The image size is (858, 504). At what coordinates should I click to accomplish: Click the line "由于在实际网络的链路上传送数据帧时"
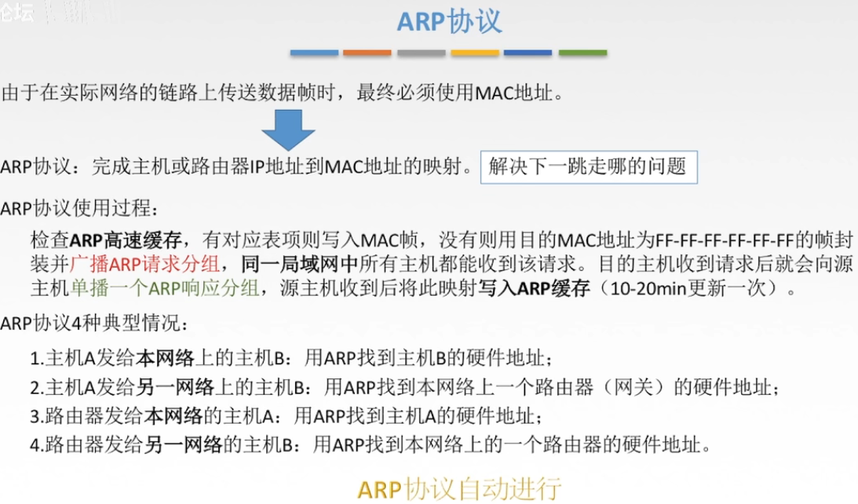[x=168, y=93]
